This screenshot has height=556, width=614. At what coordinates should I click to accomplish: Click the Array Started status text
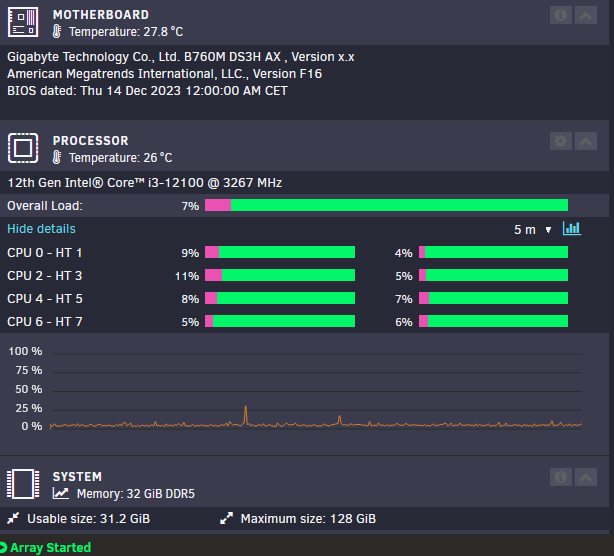click(x=51, y=547)
